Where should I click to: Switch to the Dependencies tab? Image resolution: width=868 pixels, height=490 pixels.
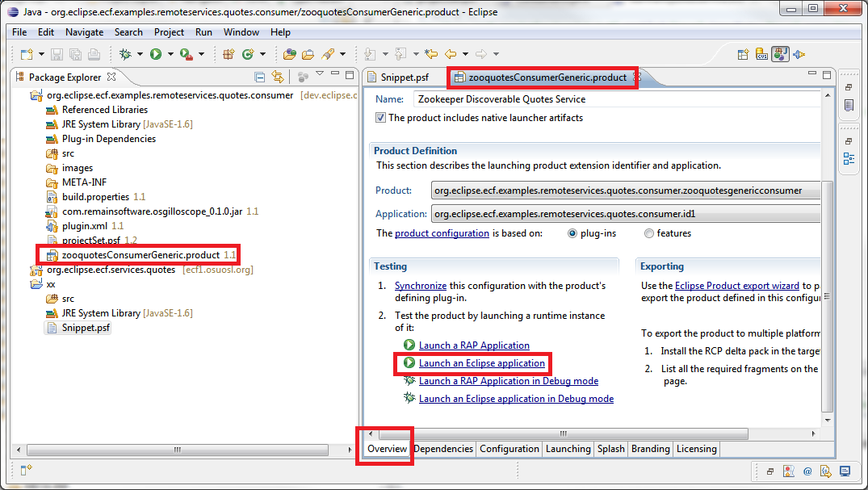click(x=443, y=449)
